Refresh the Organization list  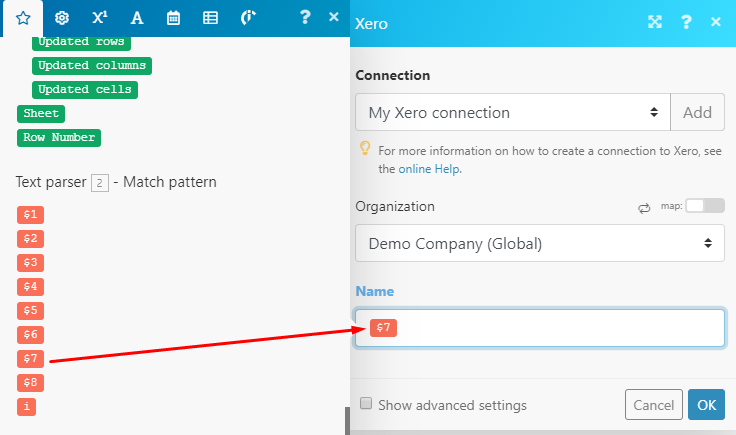(644, 207)
